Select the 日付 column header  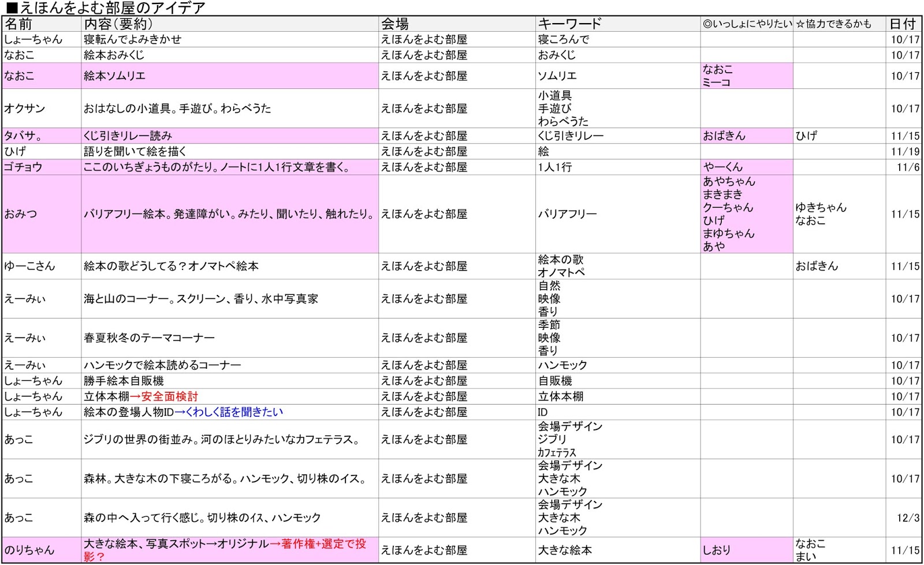coord(903,24)
